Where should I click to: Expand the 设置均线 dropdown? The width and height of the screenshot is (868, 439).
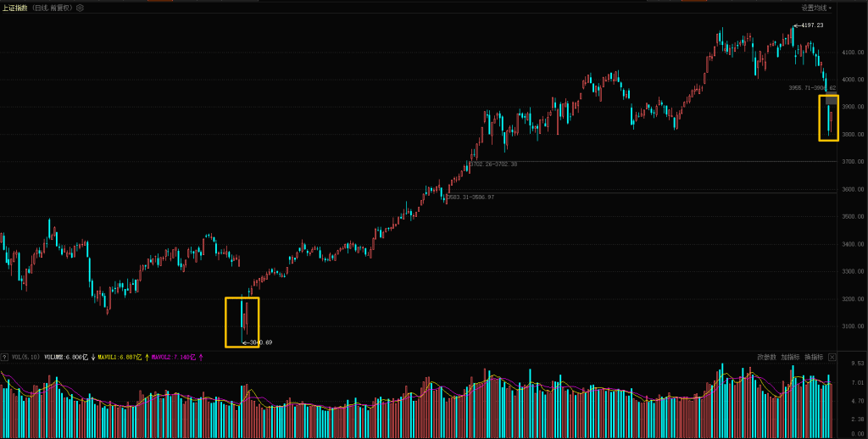816,8
